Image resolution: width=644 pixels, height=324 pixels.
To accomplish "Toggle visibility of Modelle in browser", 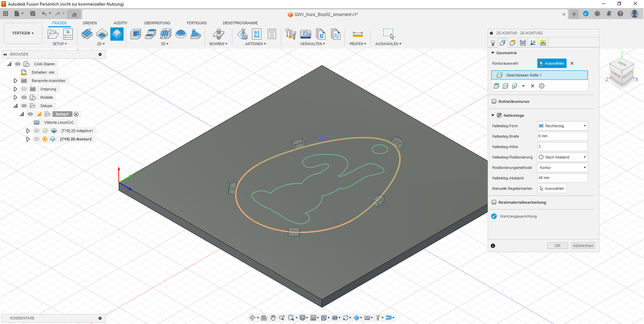I will (24, 97).
